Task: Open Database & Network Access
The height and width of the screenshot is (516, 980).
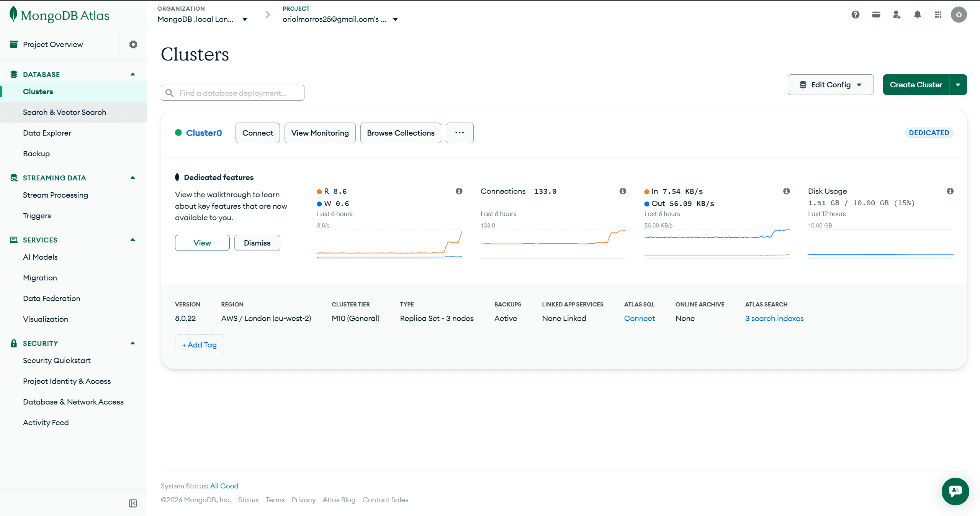Action: coord(73,402)
